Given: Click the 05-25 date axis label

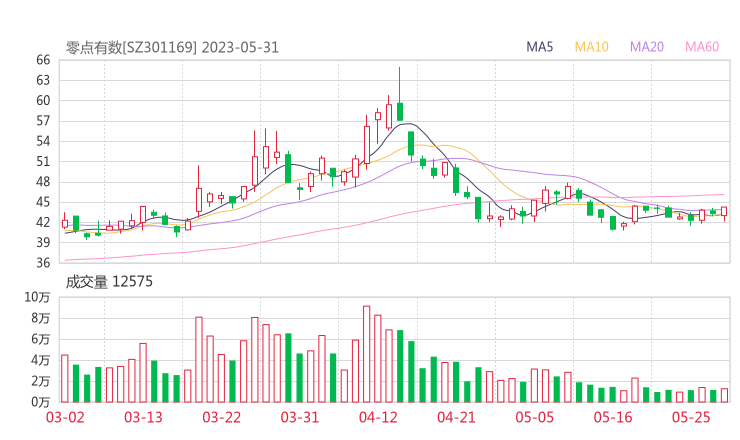Looking at the screenshot, I should (x=691, y=417).
